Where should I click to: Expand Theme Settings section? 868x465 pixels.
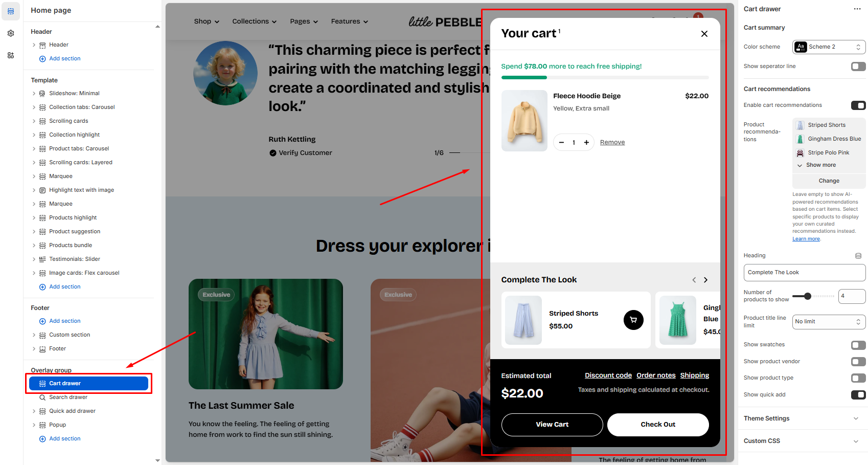click(802, 418)
